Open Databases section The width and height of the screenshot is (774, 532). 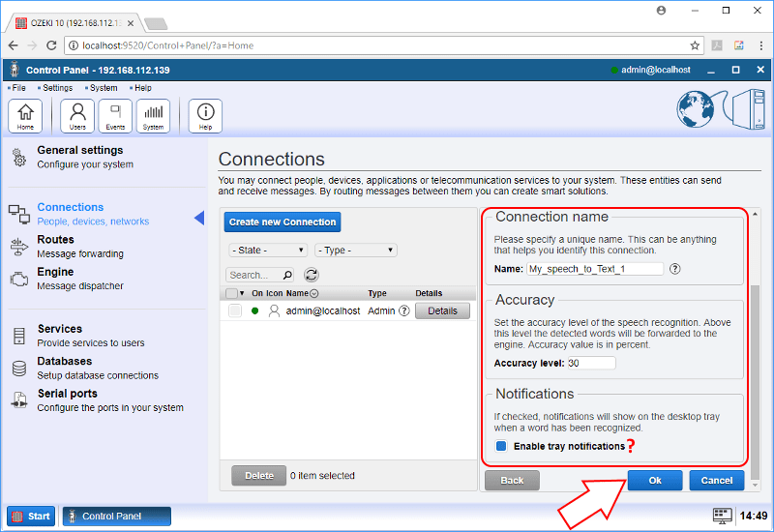click(98, 369)
